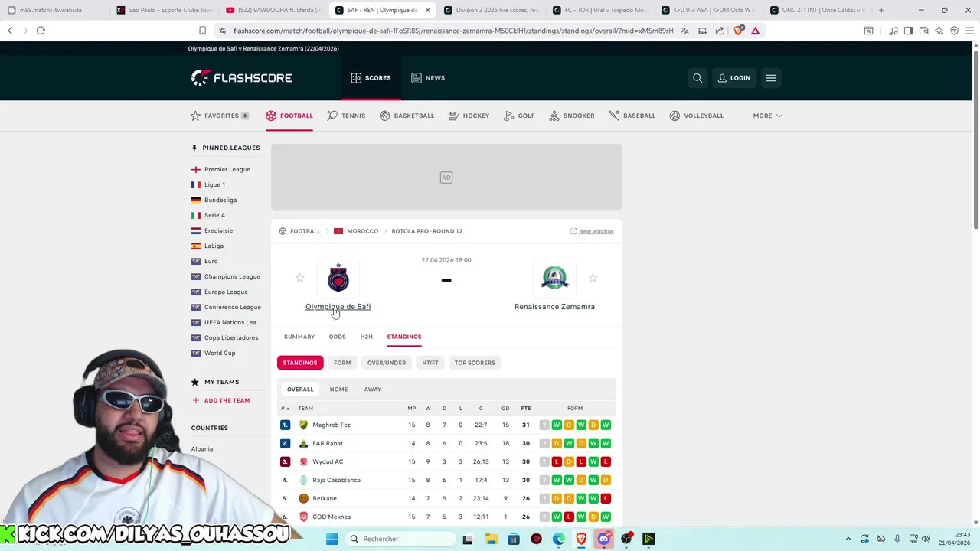Open the Olympique de Safi team crest

(338, 278)
